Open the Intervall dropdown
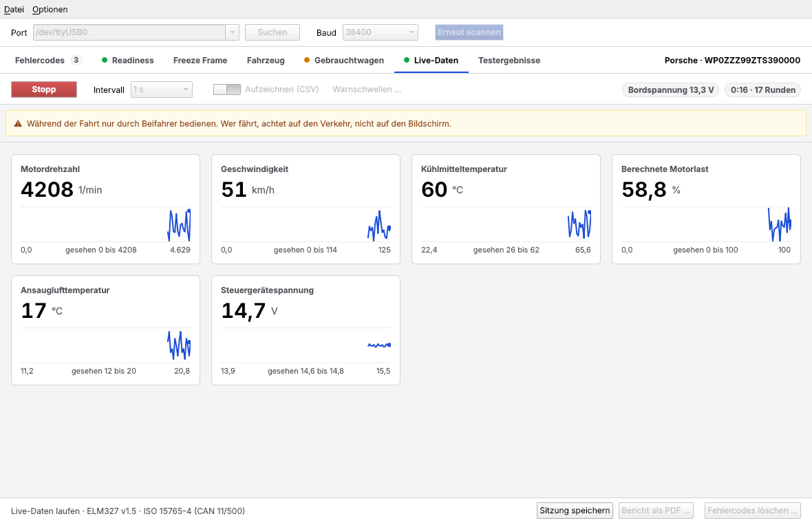This screenshot has width=812, height=523. point(162,89)
